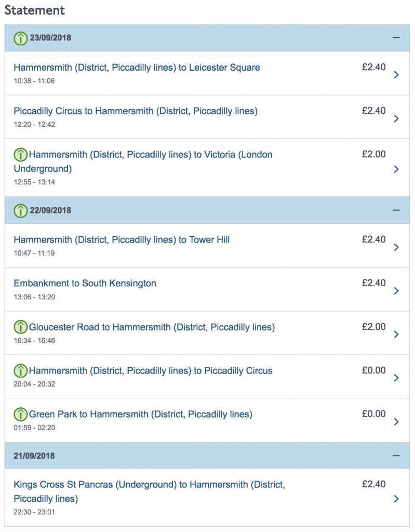Open Green Park to Hammersmith journey link
Viewport: 415px width, 532px height.
coord(140,415)
